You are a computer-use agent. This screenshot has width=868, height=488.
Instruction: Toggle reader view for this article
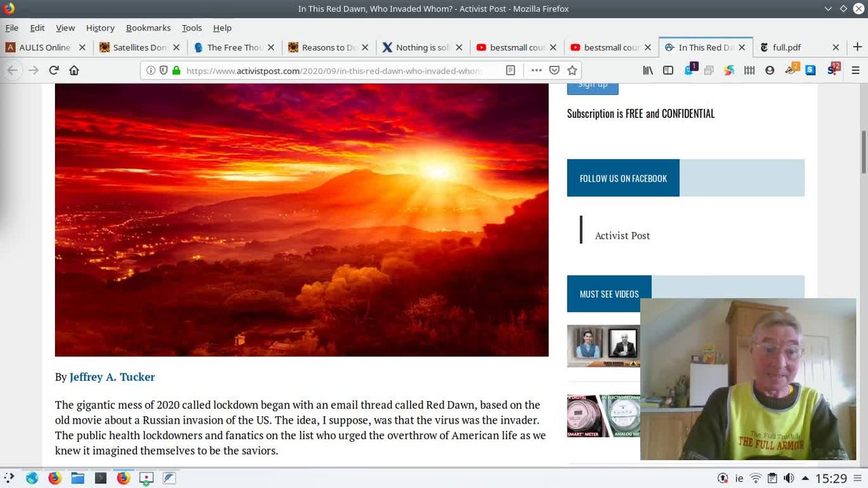[511, 70]
